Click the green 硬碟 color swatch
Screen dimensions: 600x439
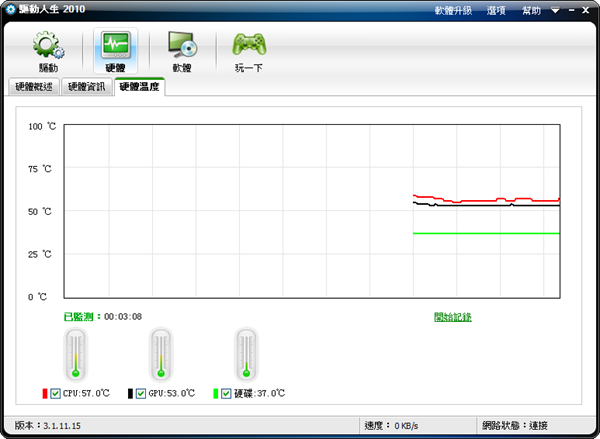click(215, 393)
